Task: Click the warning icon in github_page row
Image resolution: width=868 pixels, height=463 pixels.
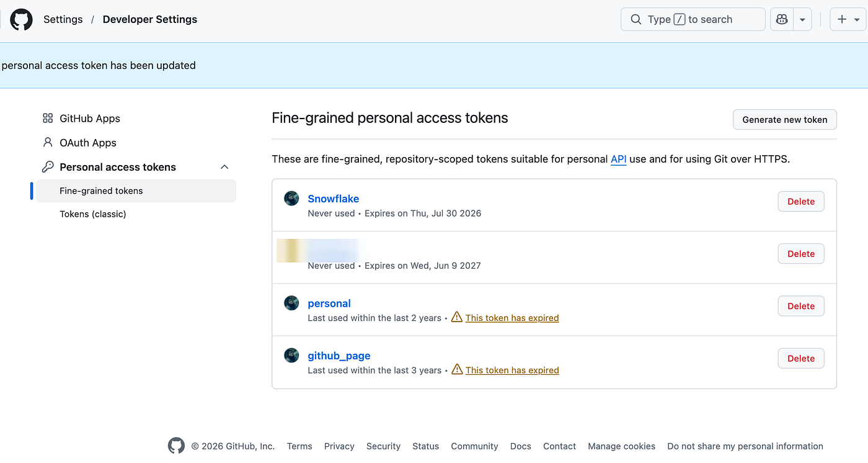Action: click(457, 369)
